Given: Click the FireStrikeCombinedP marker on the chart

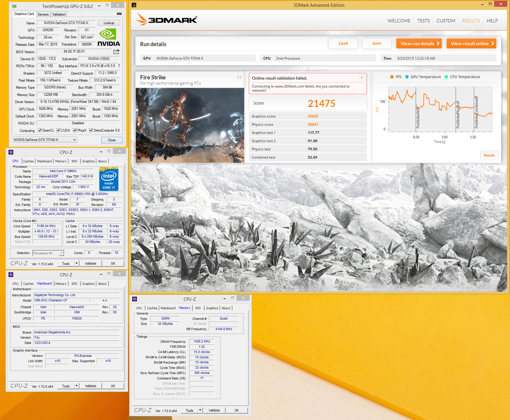Looking at the screenshot, I should (x=476, y=112).
